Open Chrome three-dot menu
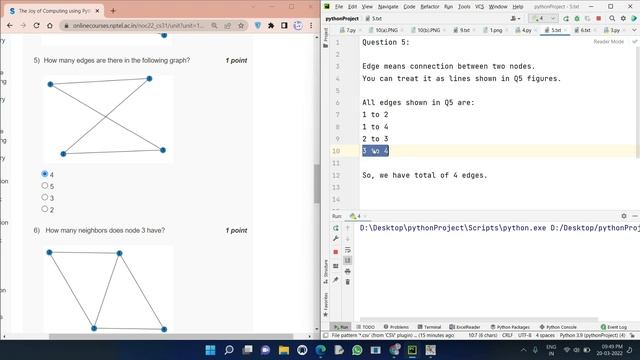 (311, 25)
